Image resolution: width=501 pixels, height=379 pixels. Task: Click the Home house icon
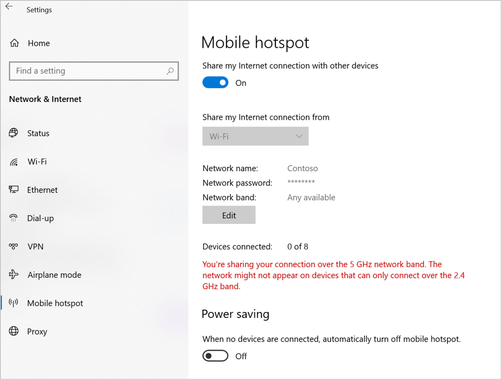coord(14,43)
